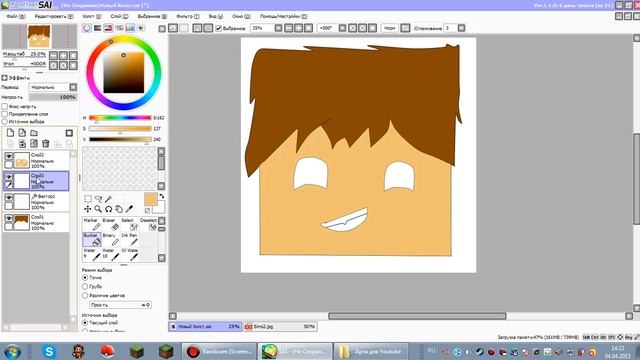Create a new linework layer
The image size is (640, 360).
point(22,133)
